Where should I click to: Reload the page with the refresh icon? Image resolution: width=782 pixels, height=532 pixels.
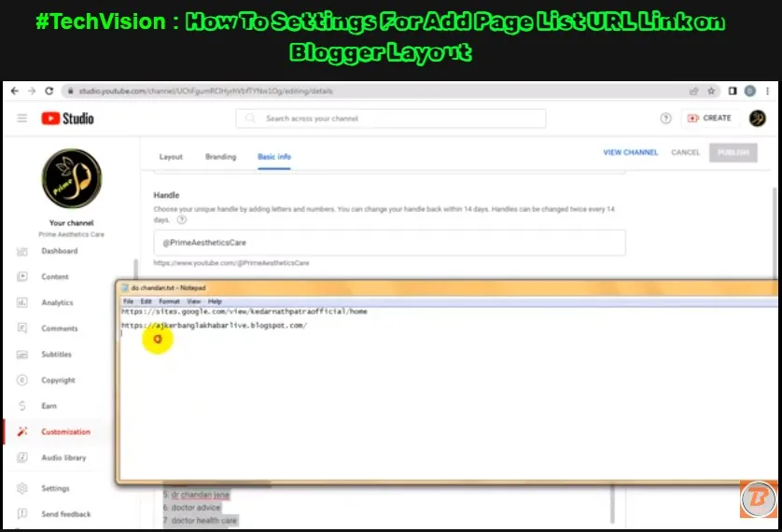click(49, 91)
